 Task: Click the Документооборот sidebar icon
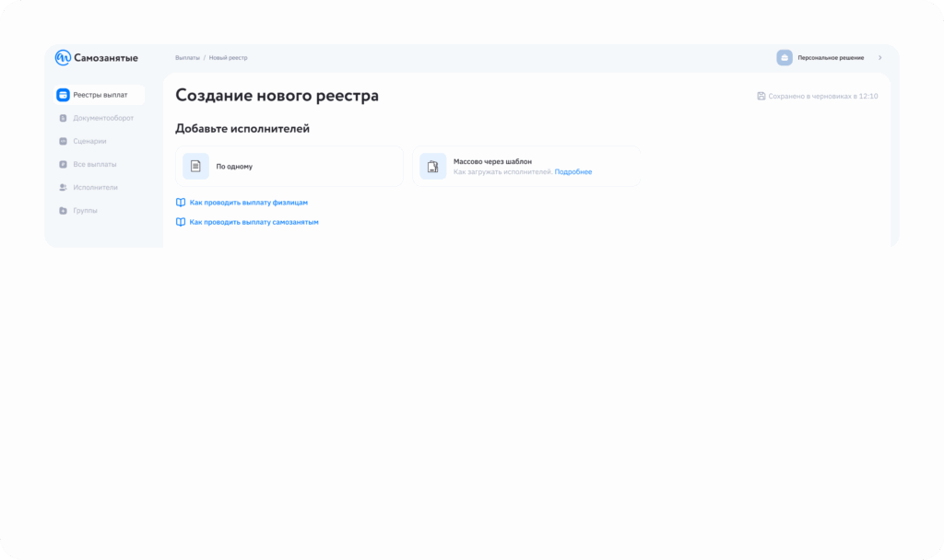(63, 118)
